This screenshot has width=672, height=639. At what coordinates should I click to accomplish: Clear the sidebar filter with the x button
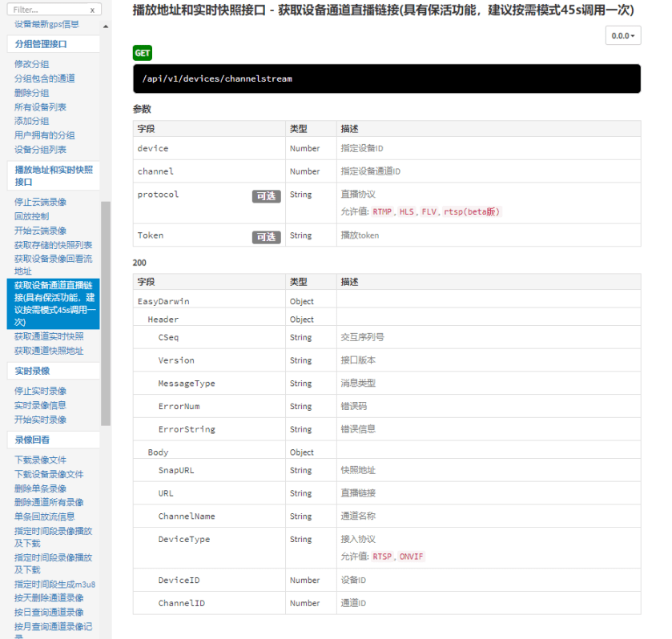pos(92,10)
